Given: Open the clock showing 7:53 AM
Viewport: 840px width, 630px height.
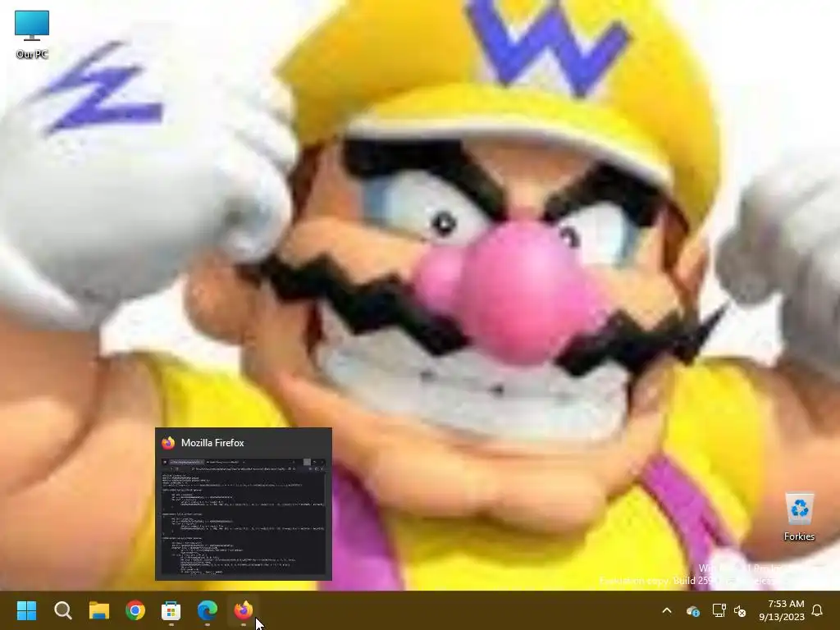Looking at the screenshot, I should pos(782,610).
